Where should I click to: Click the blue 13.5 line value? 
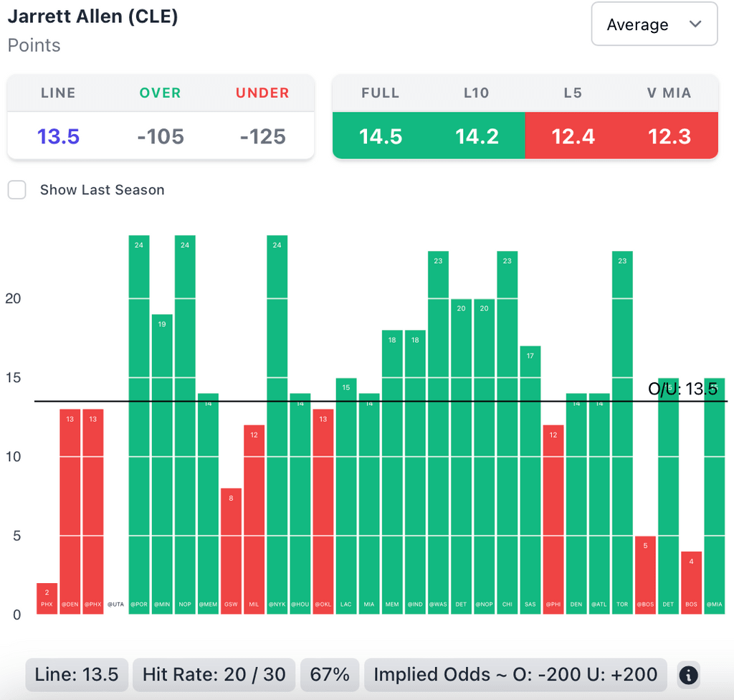58,136
